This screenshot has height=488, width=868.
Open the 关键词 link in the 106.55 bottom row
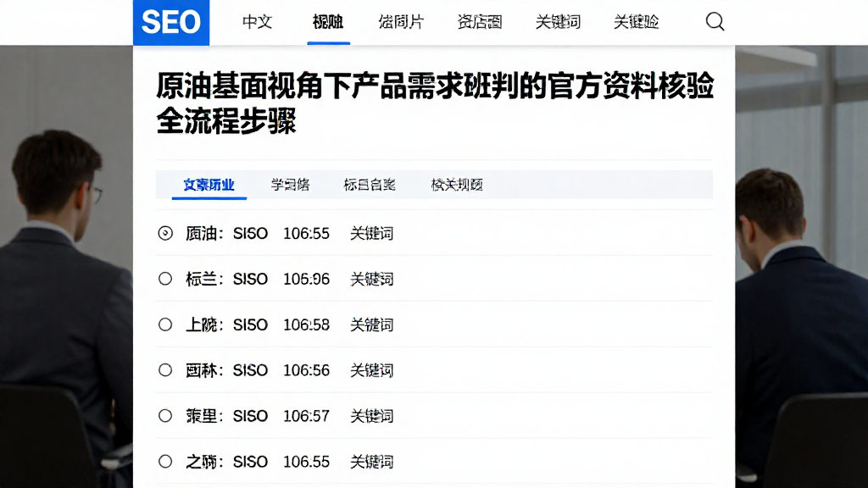[371, 462]
